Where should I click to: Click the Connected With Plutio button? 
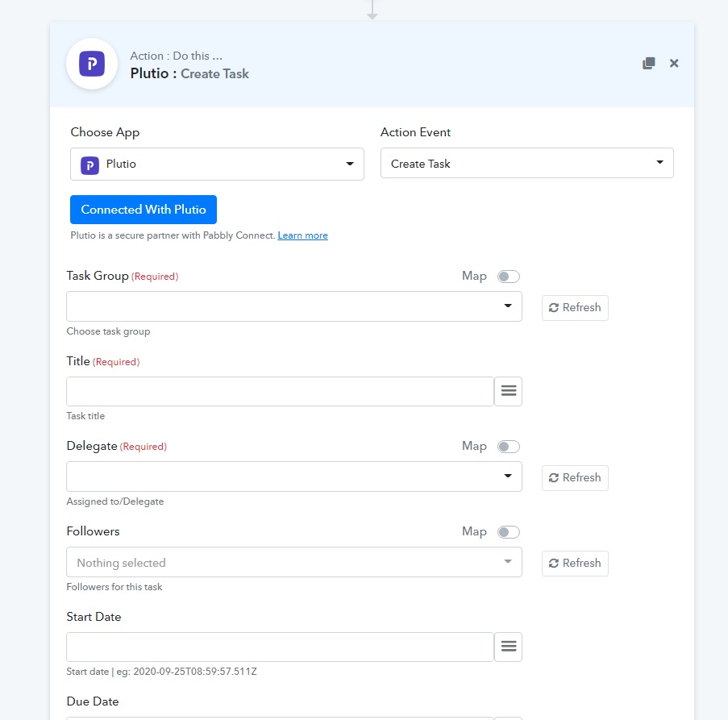(x=144, y=210)
